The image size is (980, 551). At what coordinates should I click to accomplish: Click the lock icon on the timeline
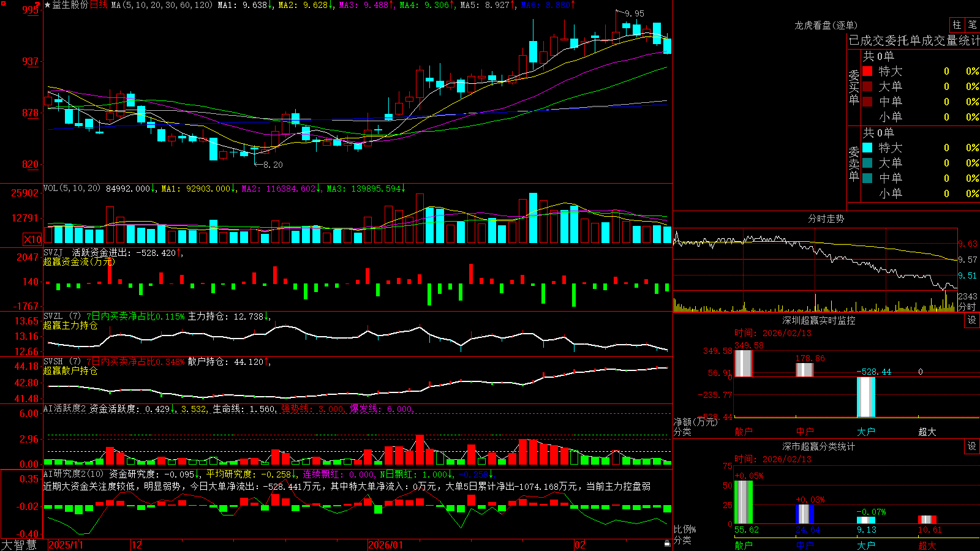667,544
